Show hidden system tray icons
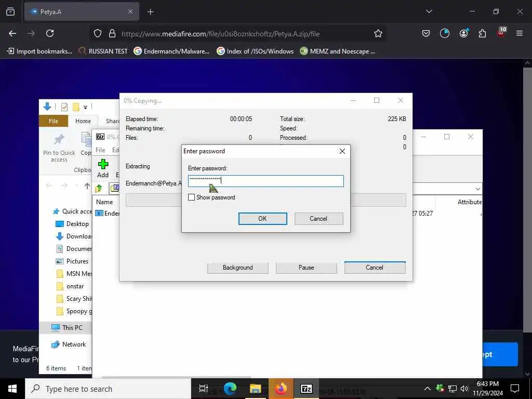This screenshot has height=399, width=532. pos(428,389)
